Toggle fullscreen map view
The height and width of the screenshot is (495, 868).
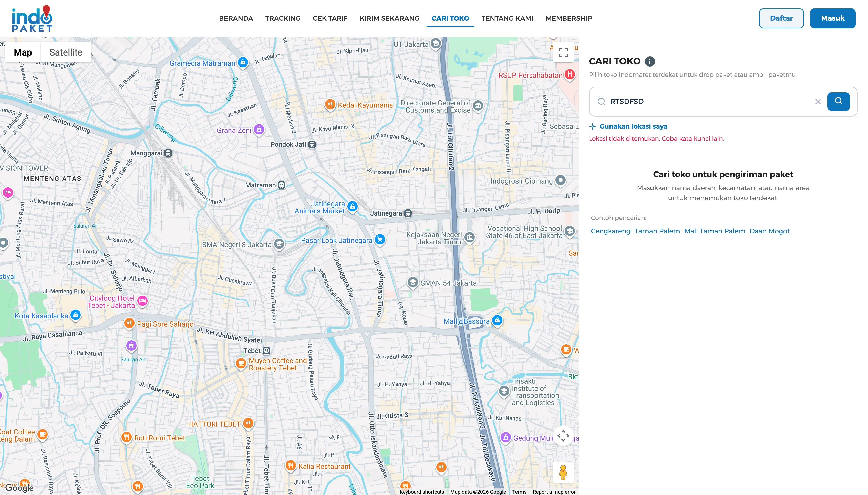(x=563, y=52)
